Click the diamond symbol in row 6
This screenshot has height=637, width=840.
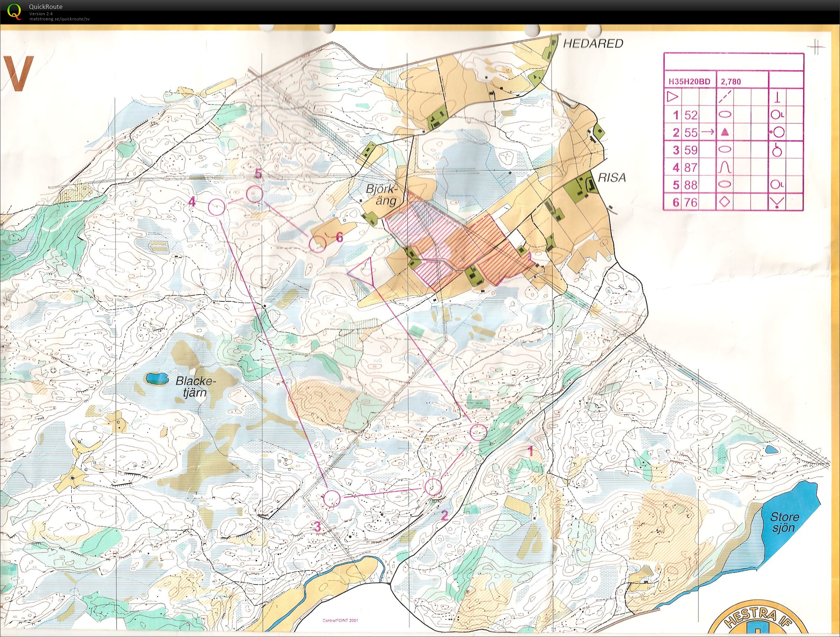pyautogui.click(x=725, y=202)
